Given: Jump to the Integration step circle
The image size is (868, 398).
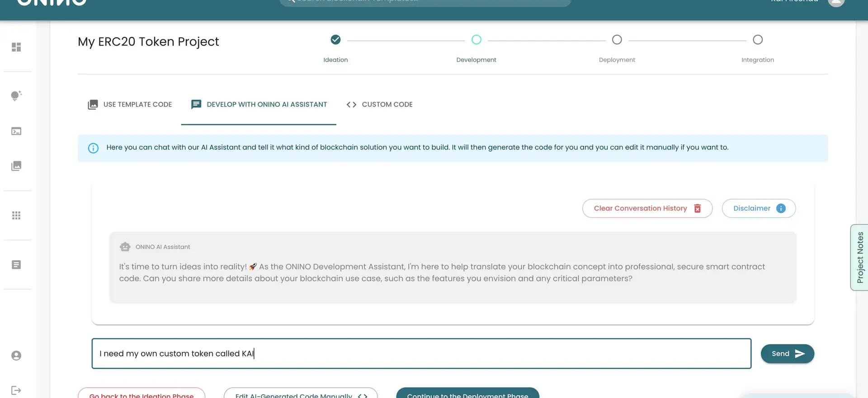Looking at the screenshot, I should [758, 40].
